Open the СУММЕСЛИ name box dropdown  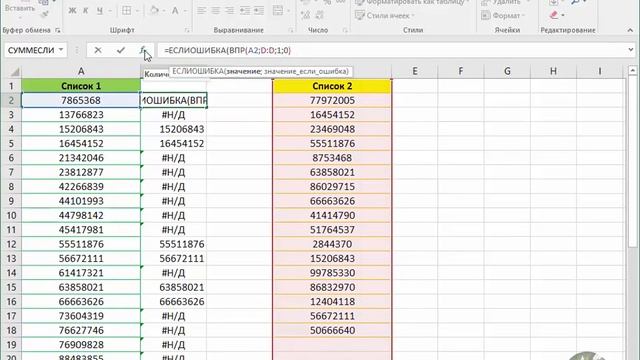[61, 50]
